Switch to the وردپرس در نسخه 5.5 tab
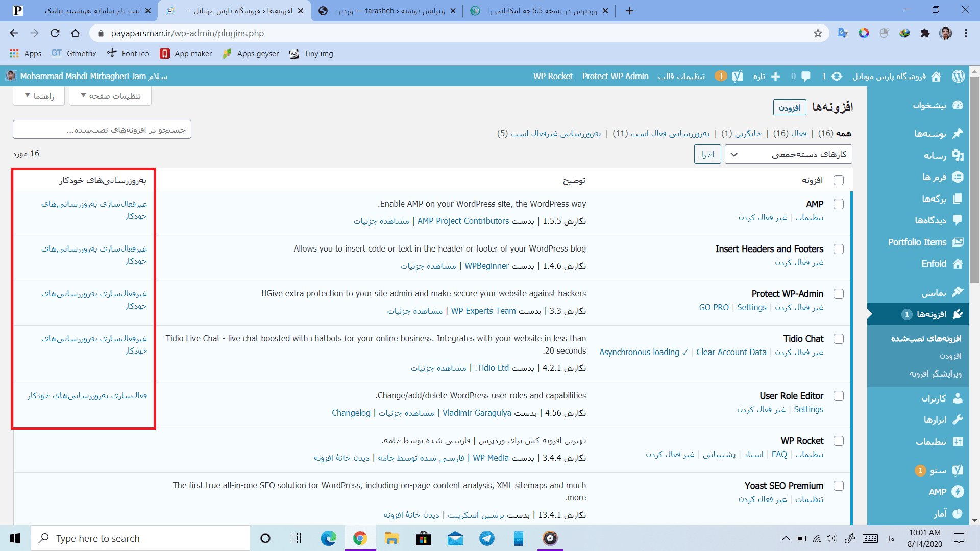The height and width of the screenshot is (551, 980). pos(539,11)
